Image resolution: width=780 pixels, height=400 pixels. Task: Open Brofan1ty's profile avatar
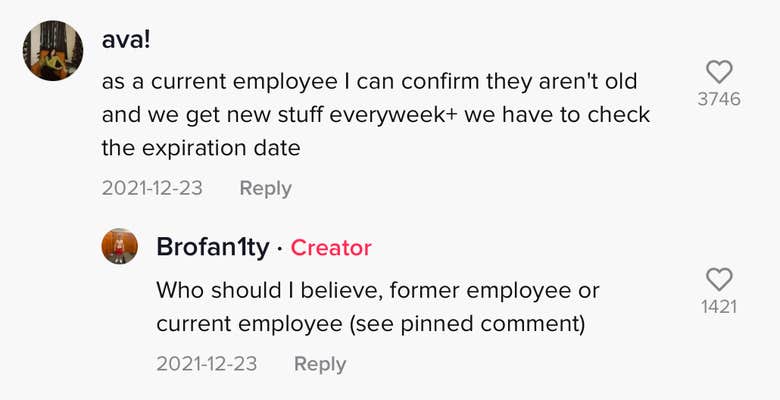[120, 246]
